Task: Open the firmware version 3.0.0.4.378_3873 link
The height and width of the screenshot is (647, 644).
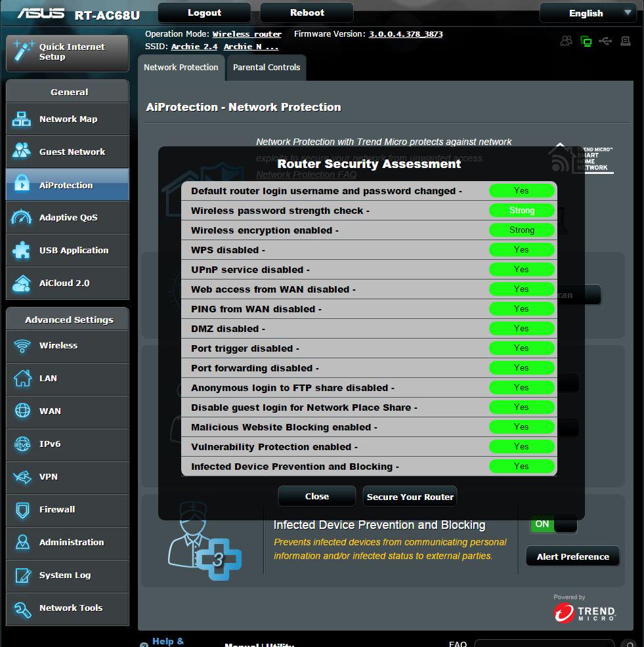Action: [406, 34]
